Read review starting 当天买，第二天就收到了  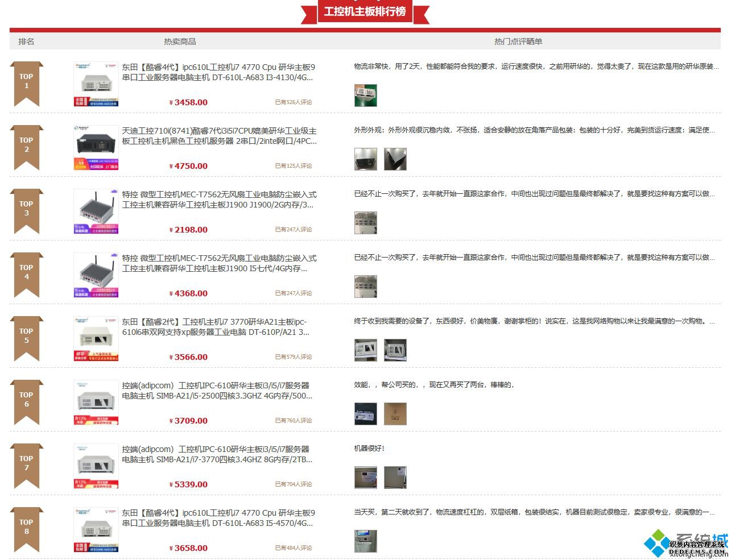[534, 512]
